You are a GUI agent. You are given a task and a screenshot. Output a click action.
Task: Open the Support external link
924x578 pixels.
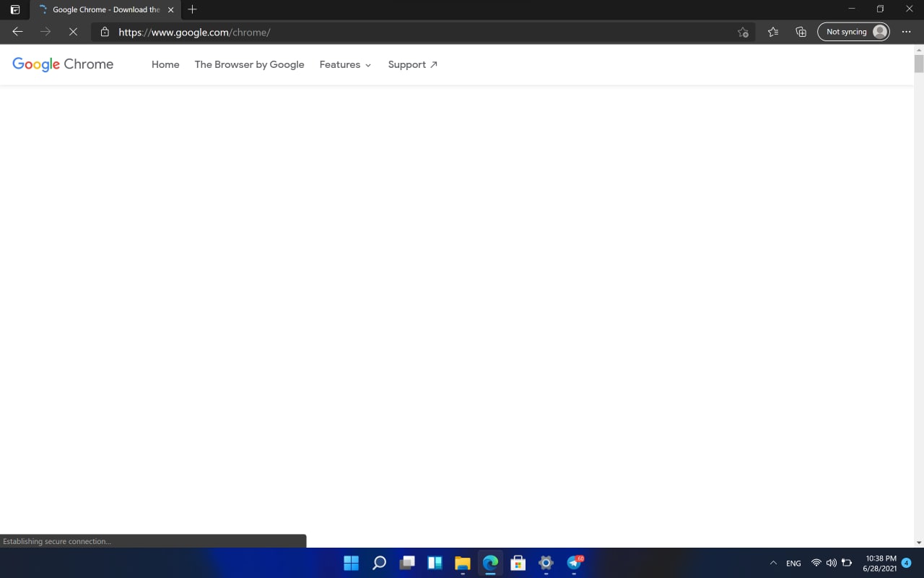412,64
